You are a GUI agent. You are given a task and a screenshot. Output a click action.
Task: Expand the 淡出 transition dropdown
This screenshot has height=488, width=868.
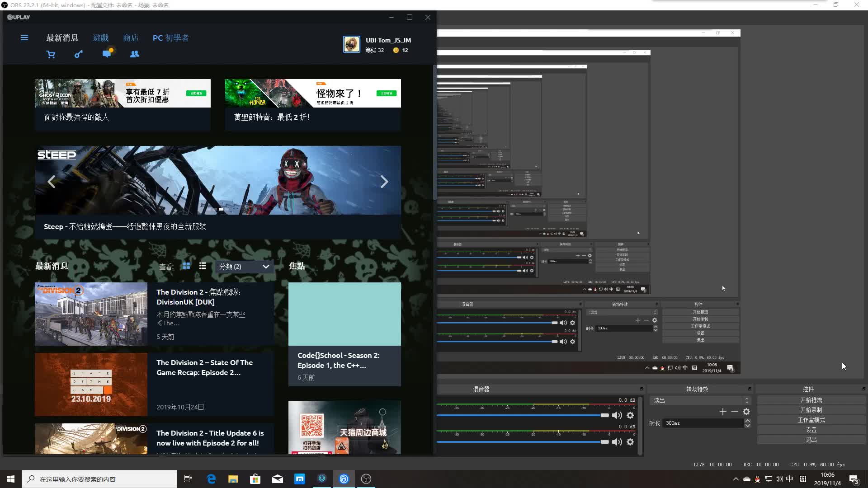click(x=700, y=401)
